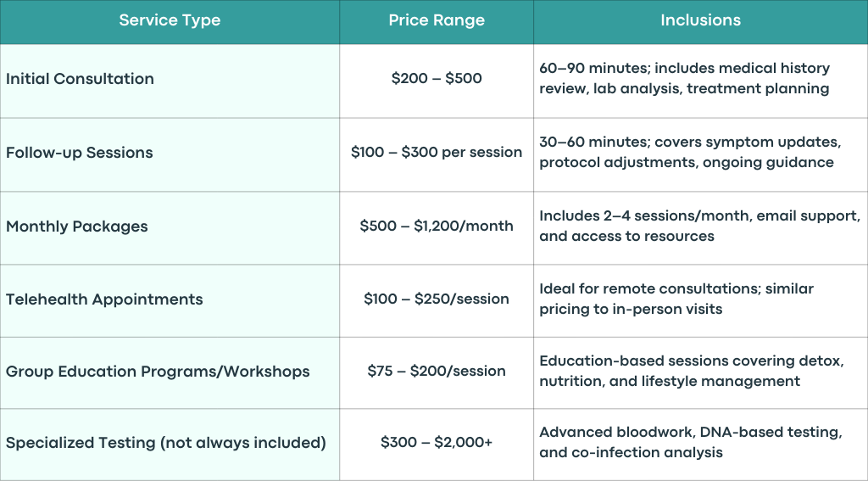Image resolution: width=868 pixels, height=481 pixels.
Task: Select the $500 – $1,200/month price cell
Action: [x=437, y=226]
